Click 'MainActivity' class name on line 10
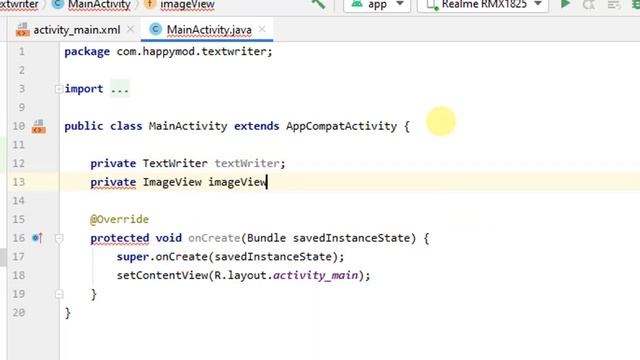 [188, 126]
